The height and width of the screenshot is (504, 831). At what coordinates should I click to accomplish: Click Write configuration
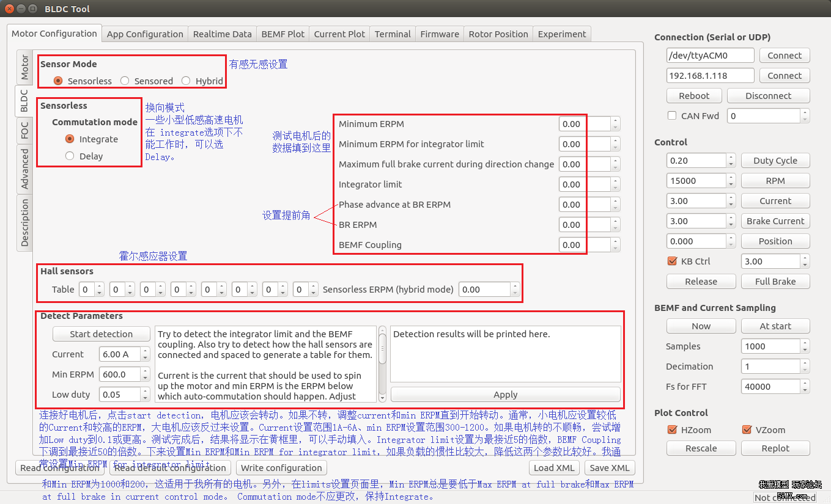281,467
